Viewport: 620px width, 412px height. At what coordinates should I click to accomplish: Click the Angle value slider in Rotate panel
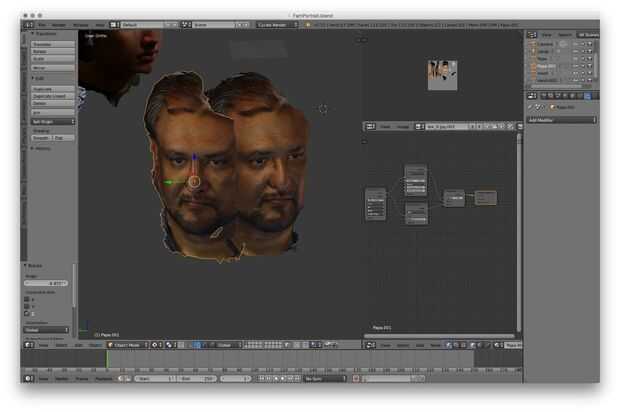tap(46, 283)
